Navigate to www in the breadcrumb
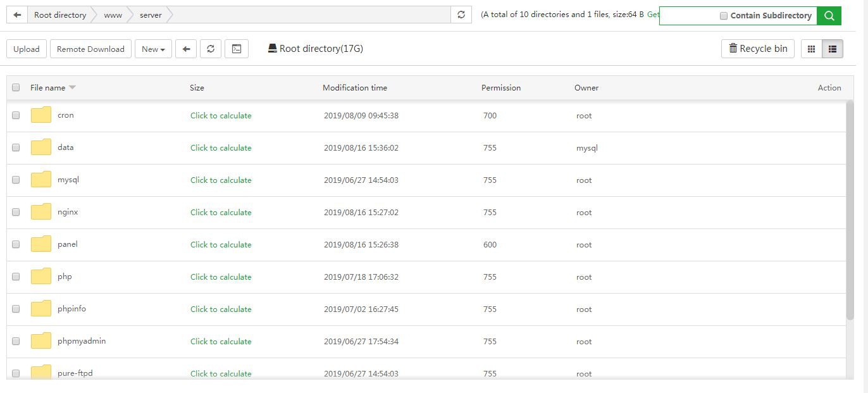 click(x=113, y=15)
